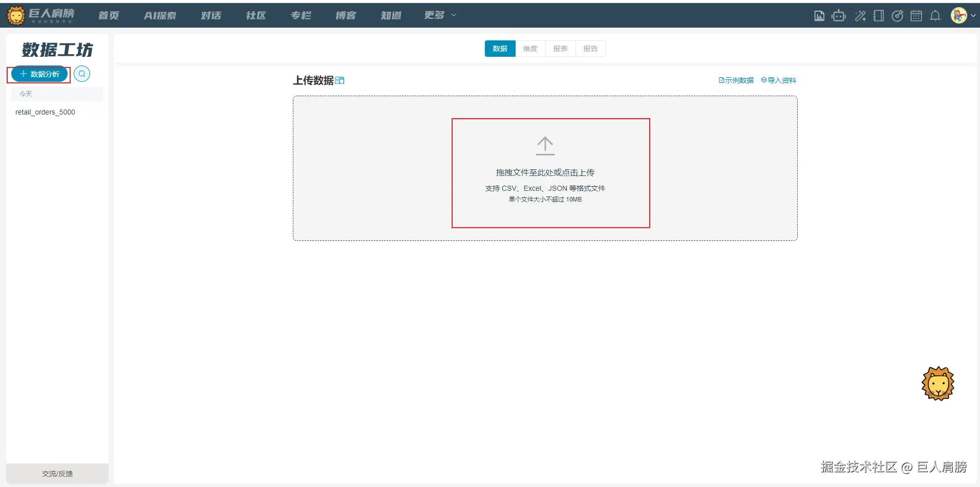Screen dimensions: 980x487
Task: Click the floating lion mascot
Action: 938,384
